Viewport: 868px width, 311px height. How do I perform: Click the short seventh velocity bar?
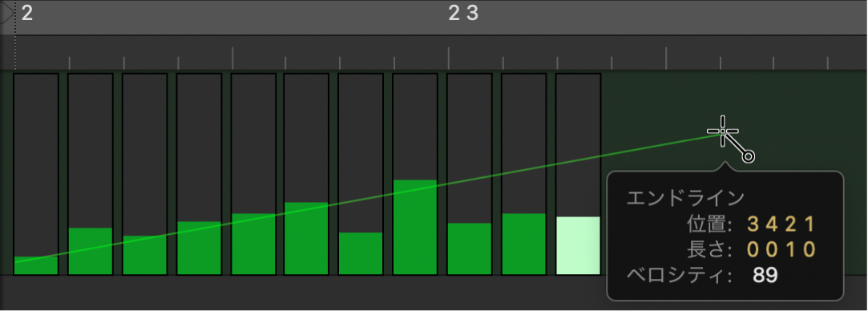[361, 253]
